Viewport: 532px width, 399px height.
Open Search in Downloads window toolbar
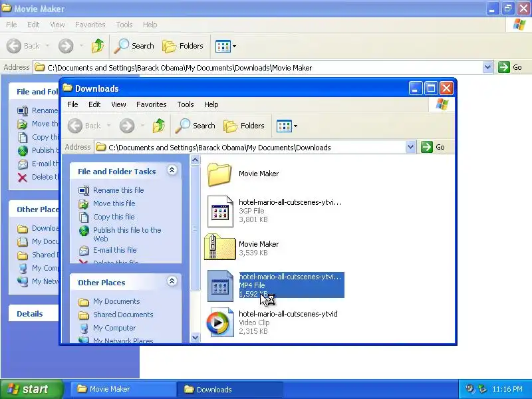pyautogui.click(x=195, y=126)
